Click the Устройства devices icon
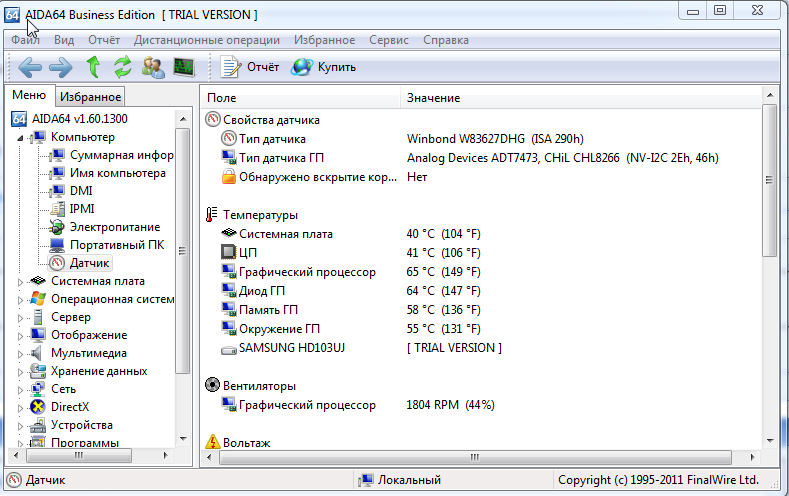This screenshot has width=789, height=496. pyautogui.click(x=38, y=425)
